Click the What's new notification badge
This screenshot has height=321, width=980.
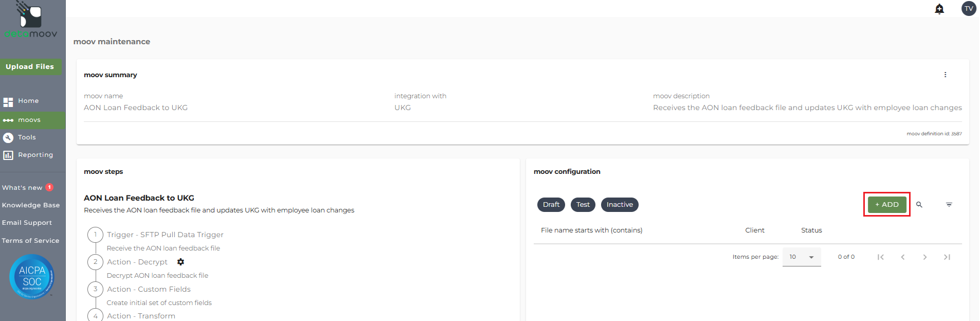click(x=49, y=187)
